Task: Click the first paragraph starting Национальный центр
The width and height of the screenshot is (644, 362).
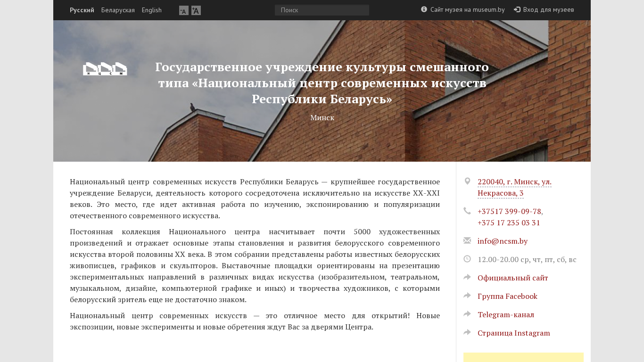Action: tap(255, 198)
